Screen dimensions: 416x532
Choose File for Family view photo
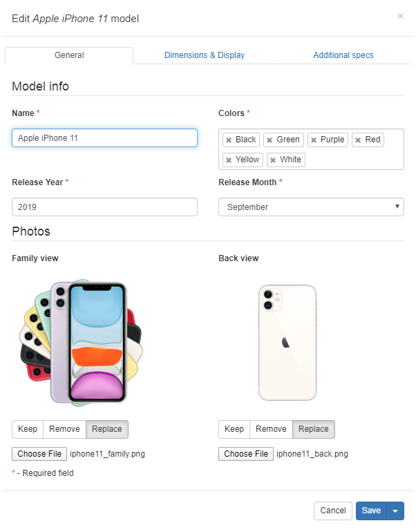pyautogui.click(x=39, y=454)
